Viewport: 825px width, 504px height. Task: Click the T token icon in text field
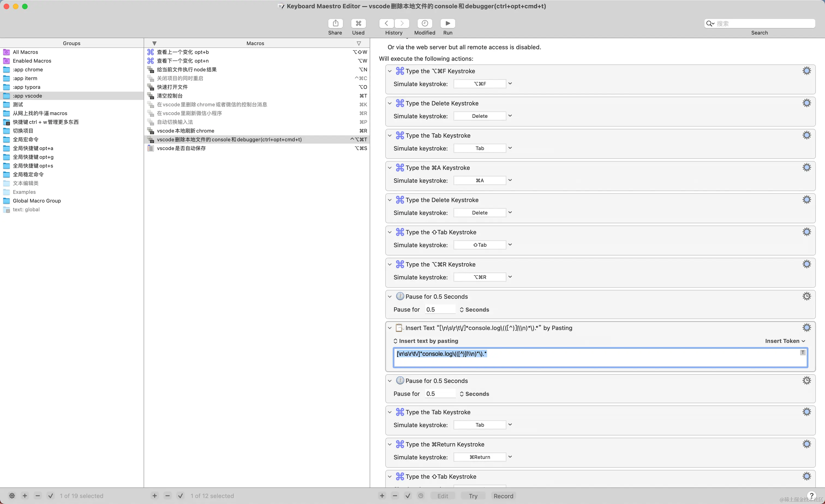803,352
